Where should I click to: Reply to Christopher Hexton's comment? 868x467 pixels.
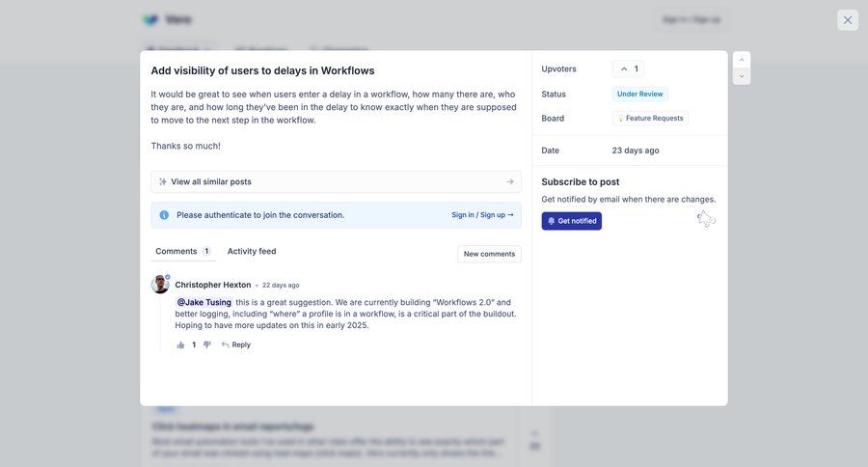tap(235, 344)
